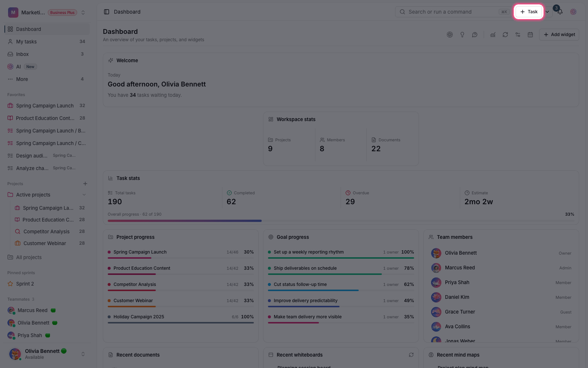Image resolution: width=588 pixels, height=368 pixels.
Task: Open the workspace switcher chevrons
Action: [x=83, y=13]
